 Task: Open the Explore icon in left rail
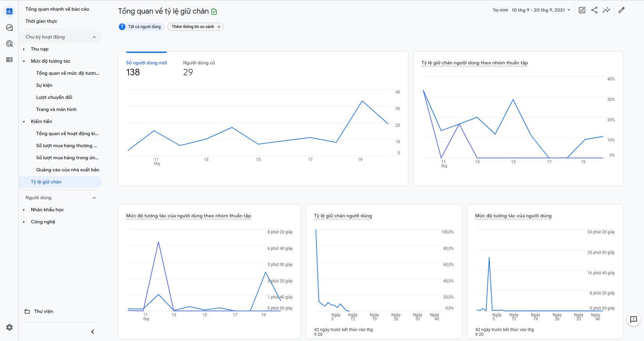(x=9, y=28)
